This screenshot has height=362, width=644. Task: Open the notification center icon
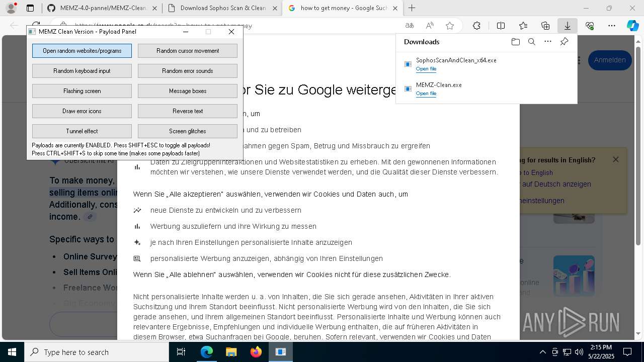627,352
